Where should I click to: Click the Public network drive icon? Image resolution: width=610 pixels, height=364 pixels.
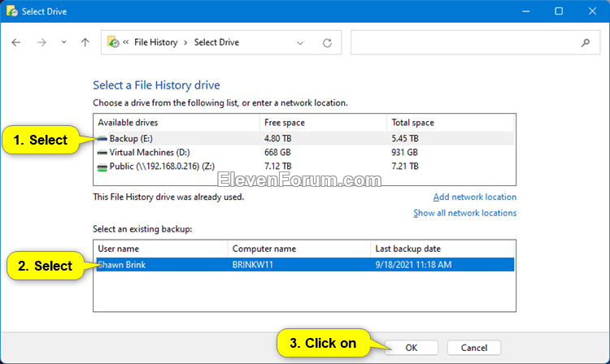pyautogui.click(x=102, y=167)
